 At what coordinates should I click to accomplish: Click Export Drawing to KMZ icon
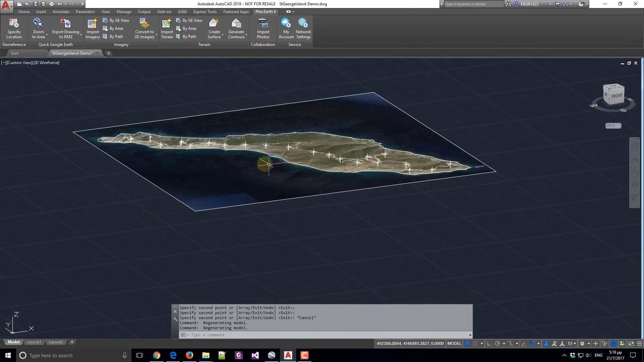click(x=66, y=23)
